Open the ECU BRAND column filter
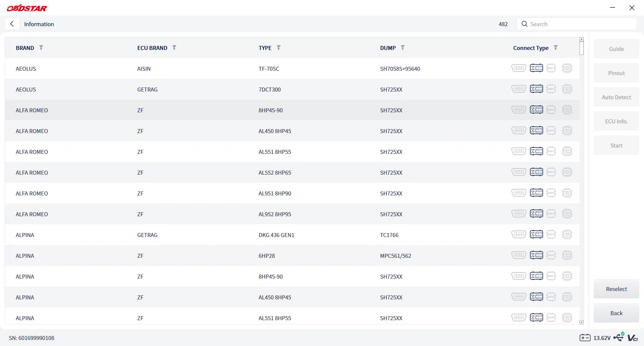Viewport: 644px width, 346px height. point(174,48)
